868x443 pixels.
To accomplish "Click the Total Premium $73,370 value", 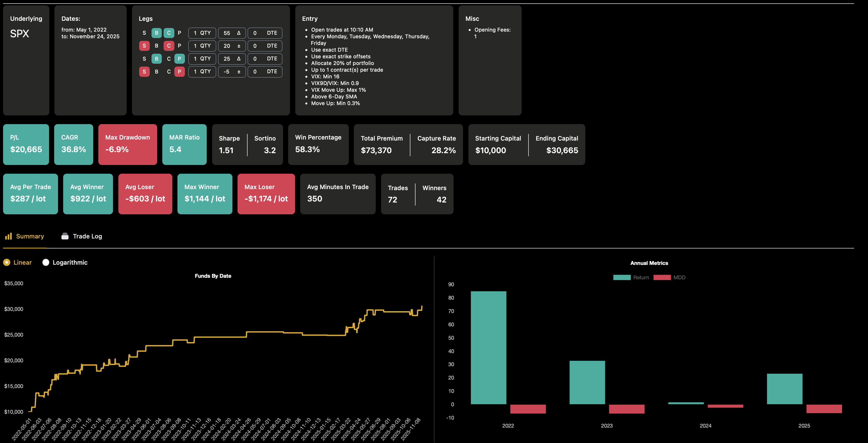I will pyautogui.click(x=376, y=150).
